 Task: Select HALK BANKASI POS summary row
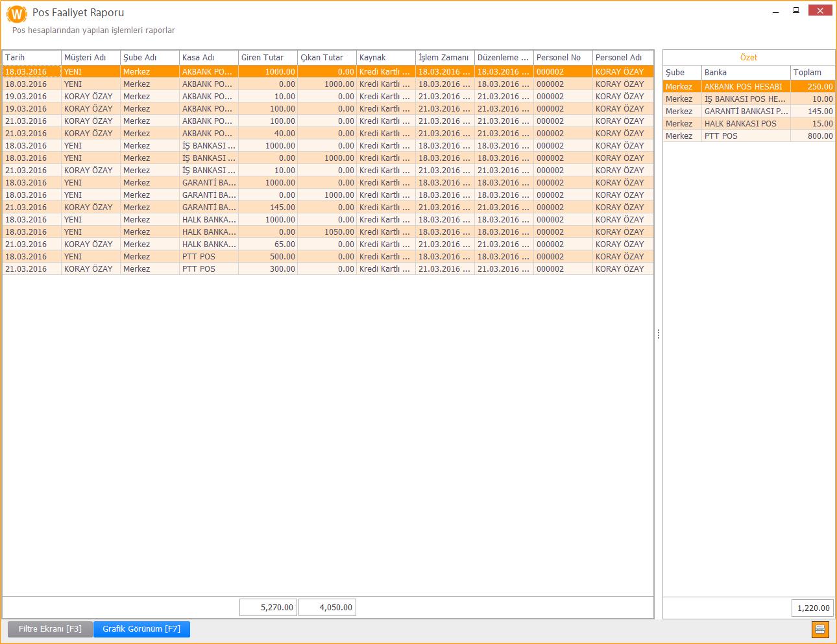pos(746,124)
